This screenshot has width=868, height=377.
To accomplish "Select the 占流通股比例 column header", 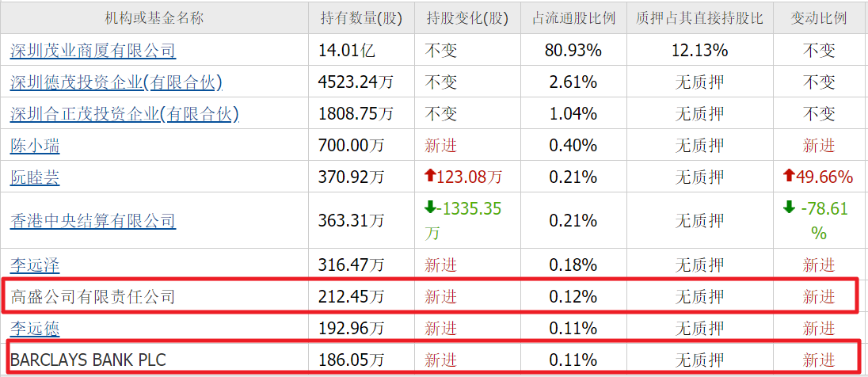I will [573, 18].
